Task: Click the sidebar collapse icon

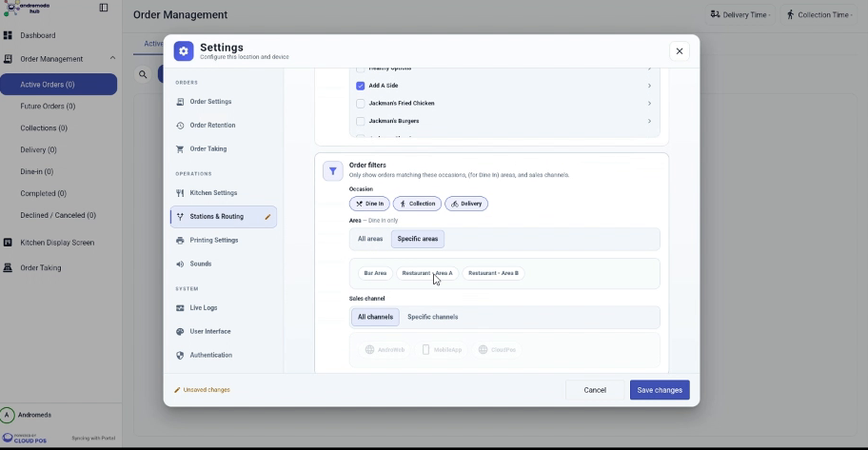Action: click(x=104, y=8)
